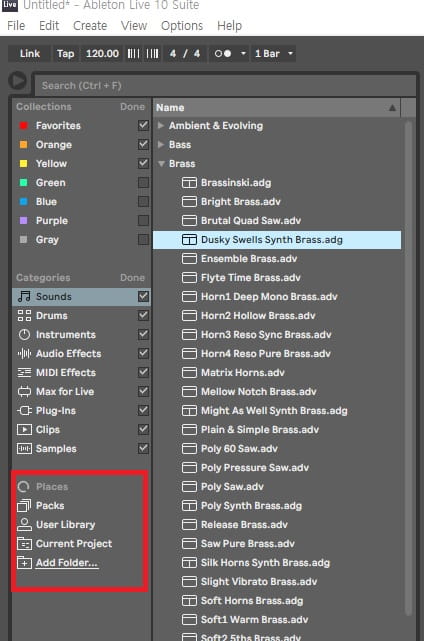Enable the Blue collection checkbox
Screen dimensions: 424x641
143,201
